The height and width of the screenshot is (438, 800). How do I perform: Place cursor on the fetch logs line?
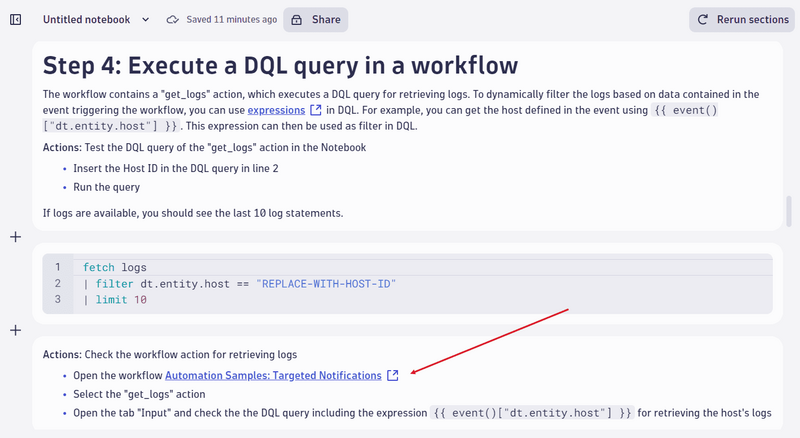tap(115, 267)
